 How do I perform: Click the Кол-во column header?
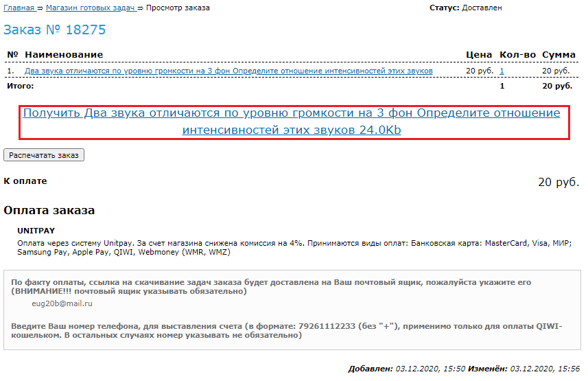click(x=517, y=54)
